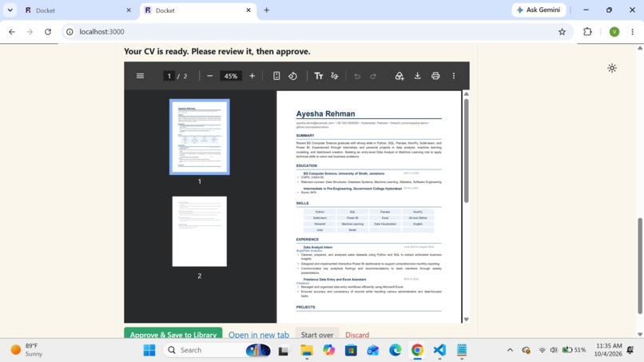
Task: Click the 45% zoom level field
Action: click(231, 76)
